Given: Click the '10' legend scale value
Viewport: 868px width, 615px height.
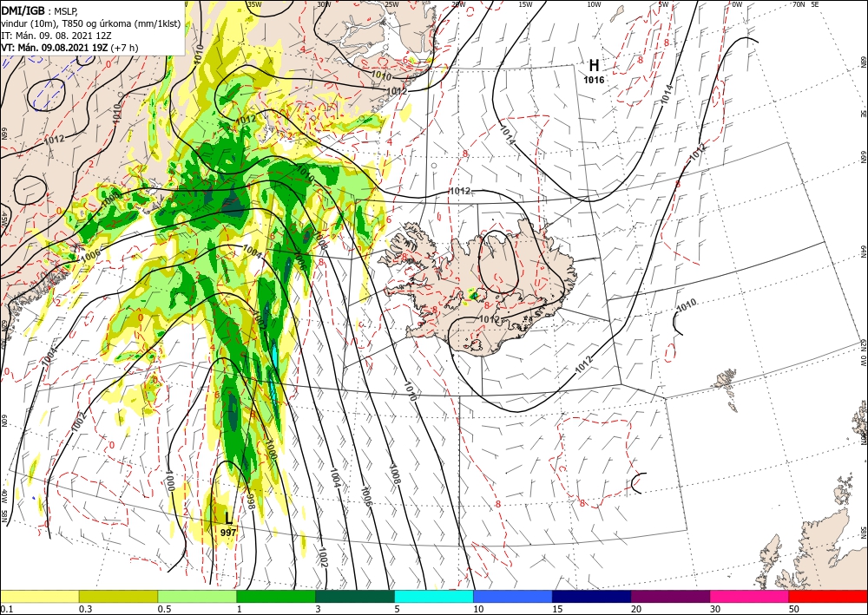Looking at the screenshot, I should point(478,609).
